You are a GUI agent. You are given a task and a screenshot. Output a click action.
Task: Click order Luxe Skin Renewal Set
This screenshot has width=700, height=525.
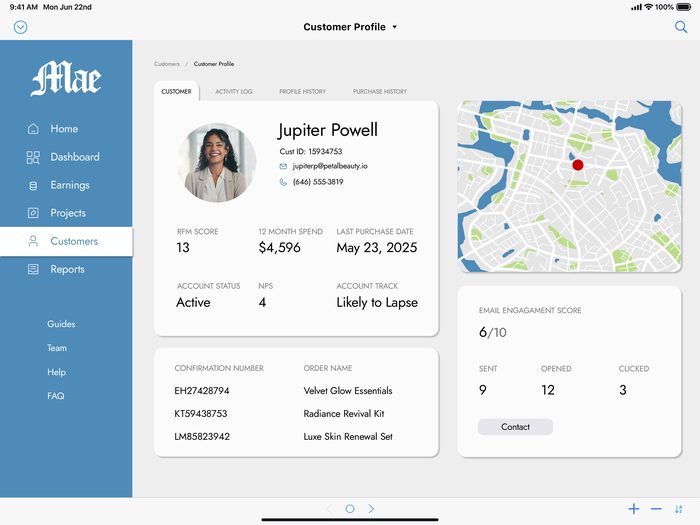click(348, 437)
